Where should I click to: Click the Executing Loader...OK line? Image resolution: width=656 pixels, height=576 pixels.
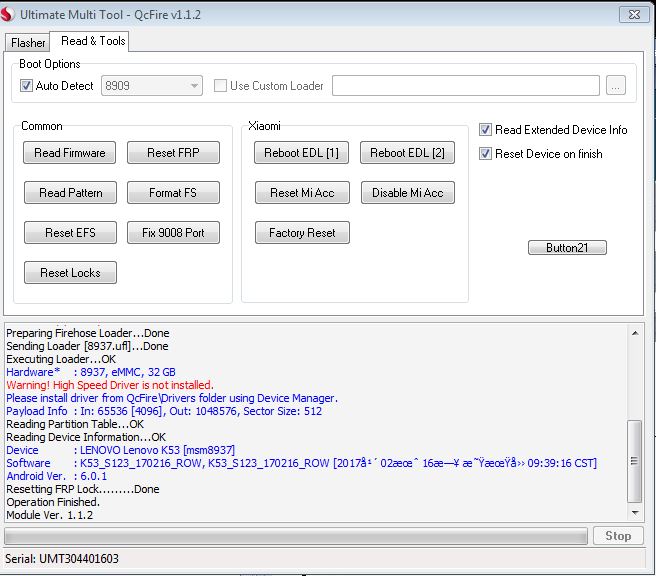[x=61, y=359]
